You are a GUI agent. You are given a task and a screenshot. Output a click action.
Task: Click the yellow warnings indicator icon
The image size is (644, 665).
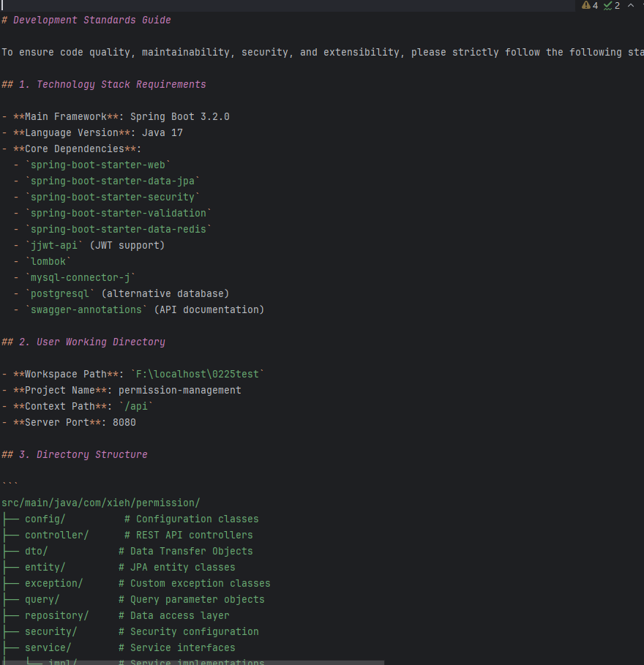(x=586, y=6)
